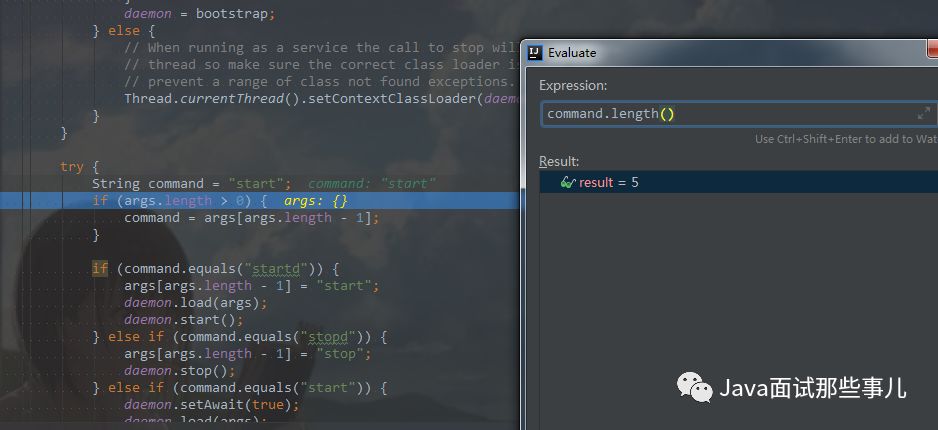Select the 'result = 5' row
The image size is (938, 430).
739,182
